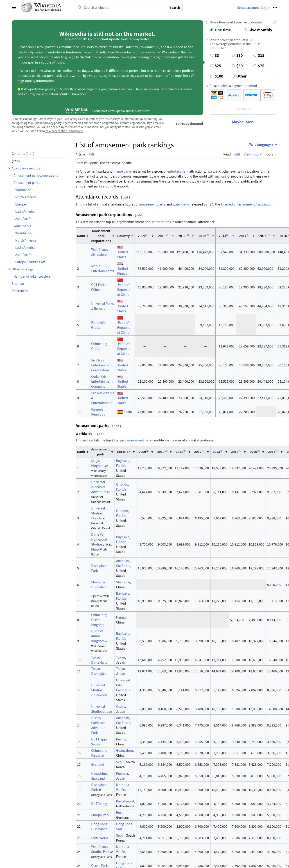The width and height of the screenshot is (289, 868).
Task: Open the three-dot personal tools menu
Action: tap(275, 7)
